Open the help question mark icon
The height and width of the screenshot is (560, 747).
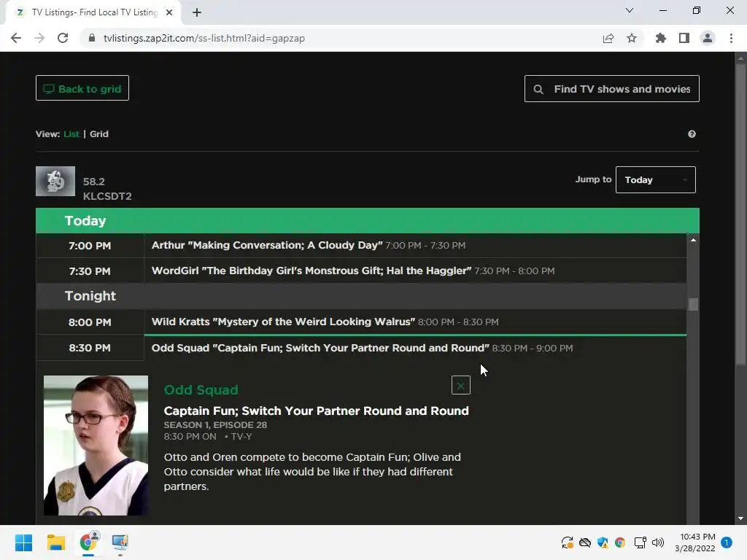pos(692,134)
